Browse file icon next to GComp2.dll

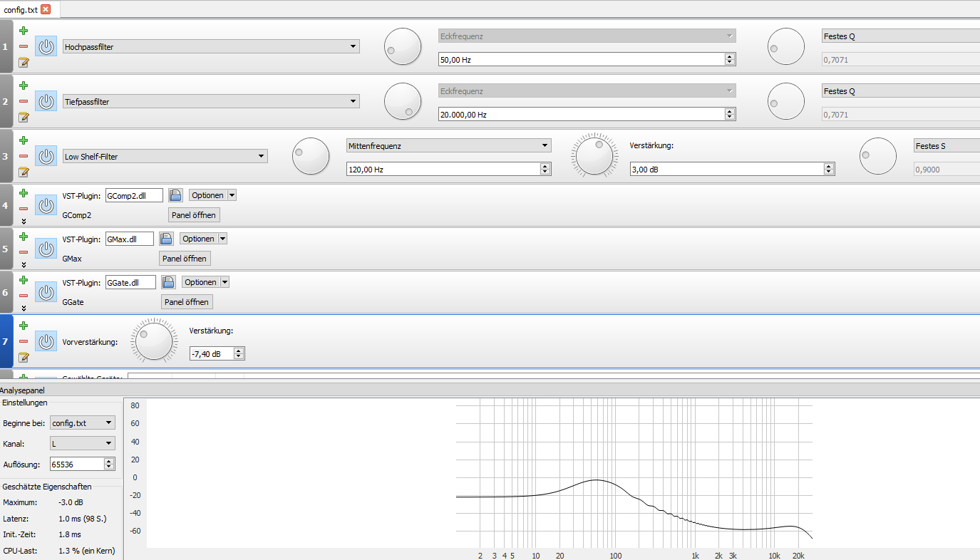(x=175, y=195)
